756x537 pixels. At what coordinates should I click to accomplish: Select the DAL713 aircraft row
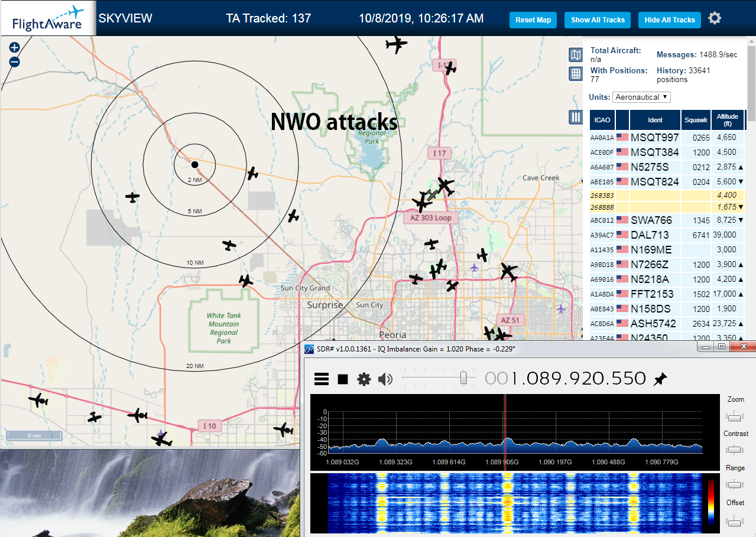667,235
